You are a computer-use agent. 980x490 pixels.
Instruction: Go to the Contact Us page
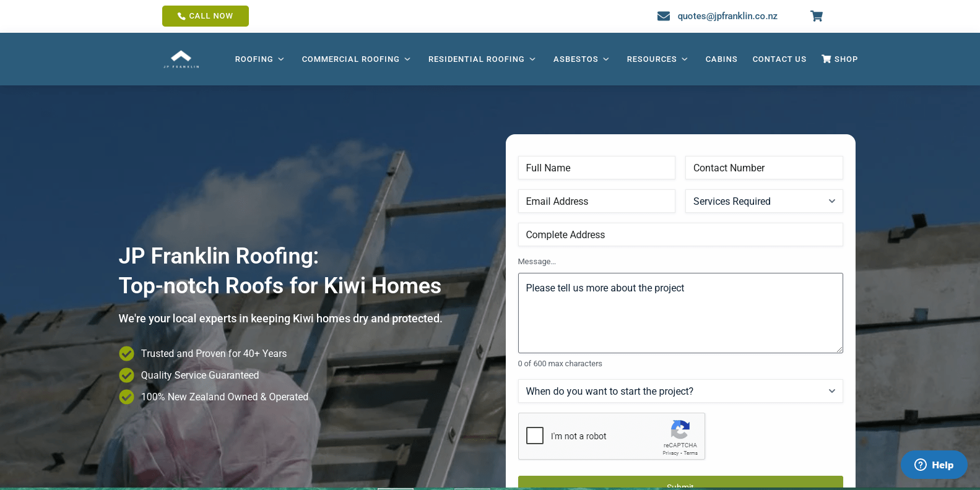tap(779, 59)
